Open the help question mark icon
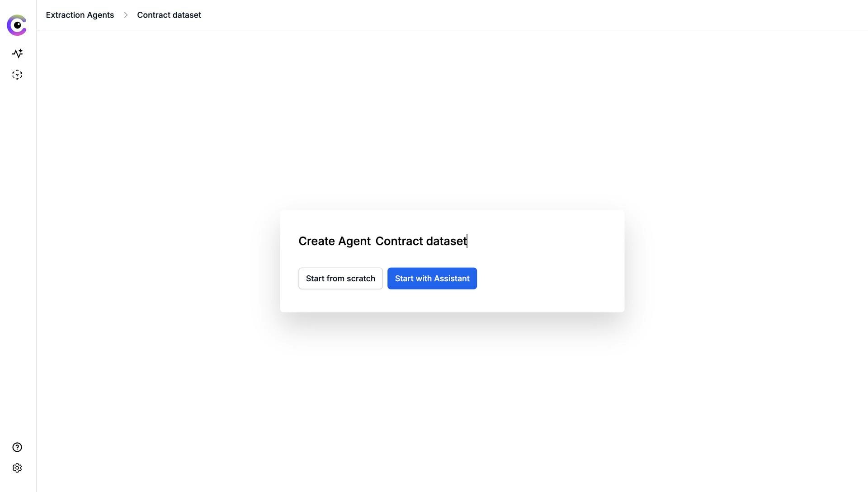868x492 pixels. tap(17, 447)
